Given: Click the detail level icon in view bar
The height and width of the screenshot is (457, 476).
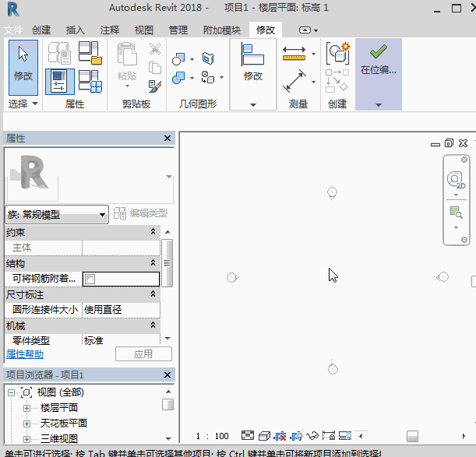Looking at the screenshot, I should pyautogui.click(x=248, y=436).
